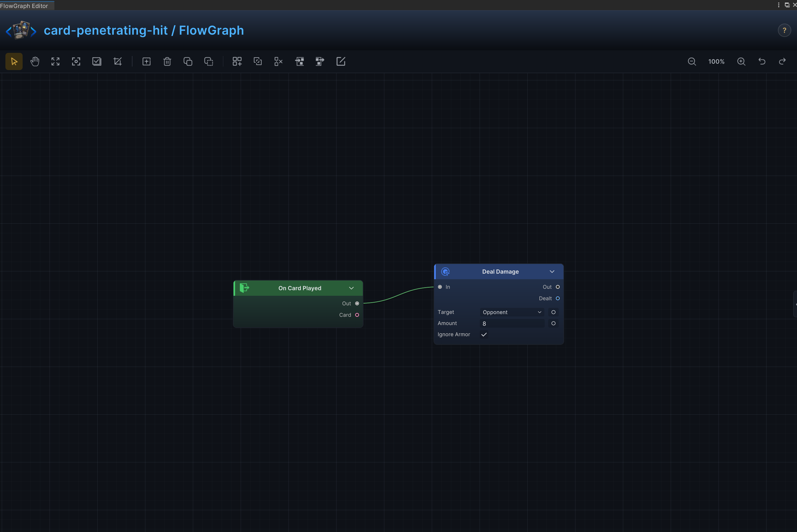
Task: Activate the hand pan tool
Action: (35, 61)
